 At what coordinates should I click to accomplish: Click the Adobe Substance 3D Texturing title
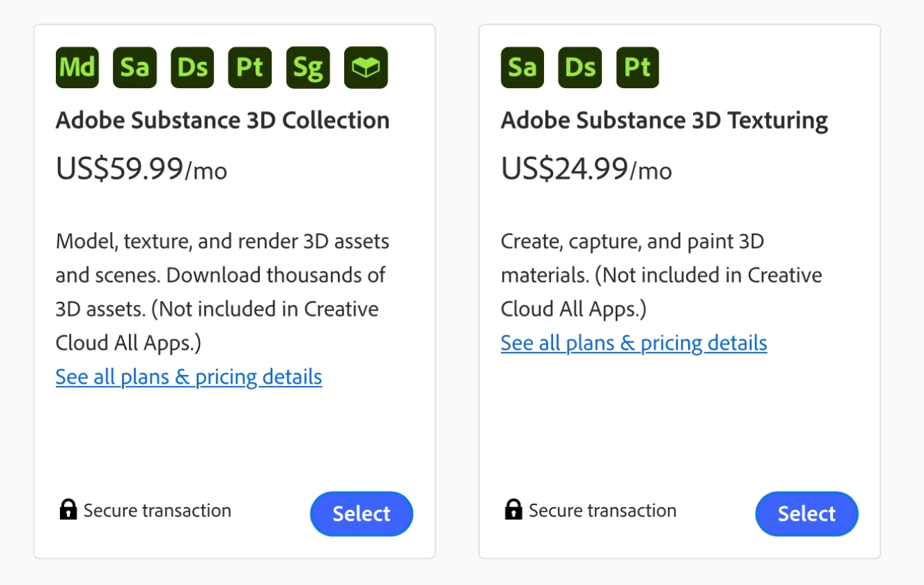664,121
